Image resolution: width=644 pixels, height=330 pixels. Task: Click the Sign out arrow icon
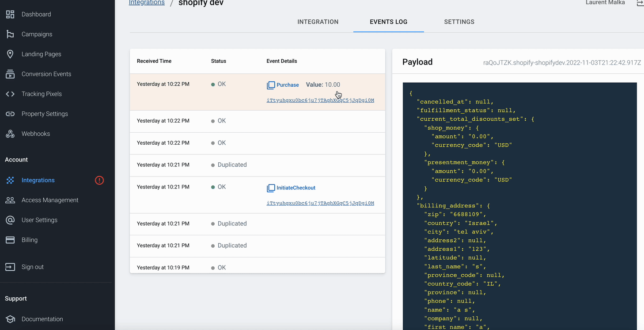[x=10, y=267]
